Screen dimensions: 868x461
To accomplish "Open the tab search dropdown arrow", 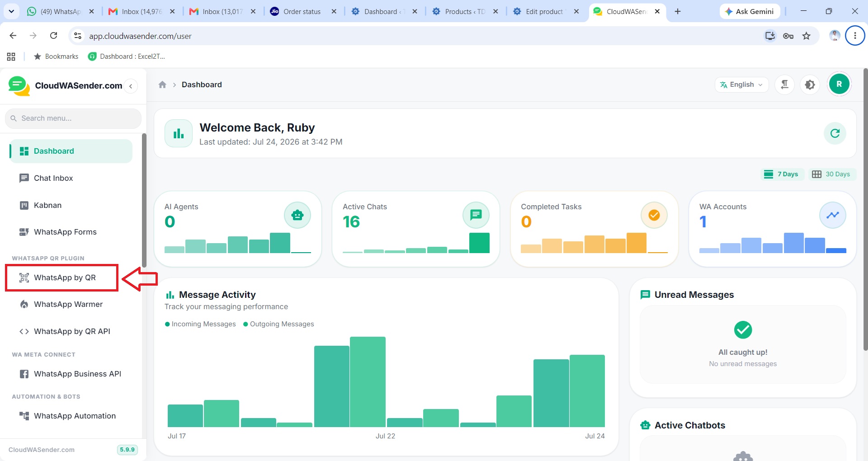I will [11, 11].
